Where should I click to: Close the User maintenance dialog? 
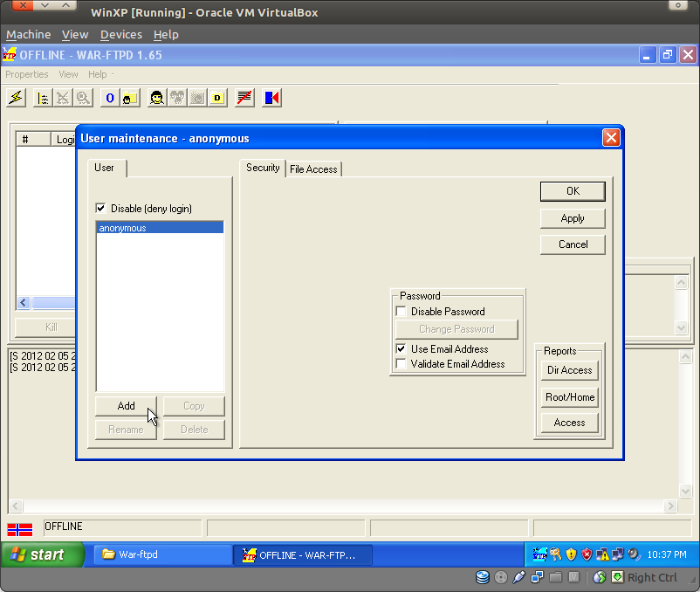611,138
